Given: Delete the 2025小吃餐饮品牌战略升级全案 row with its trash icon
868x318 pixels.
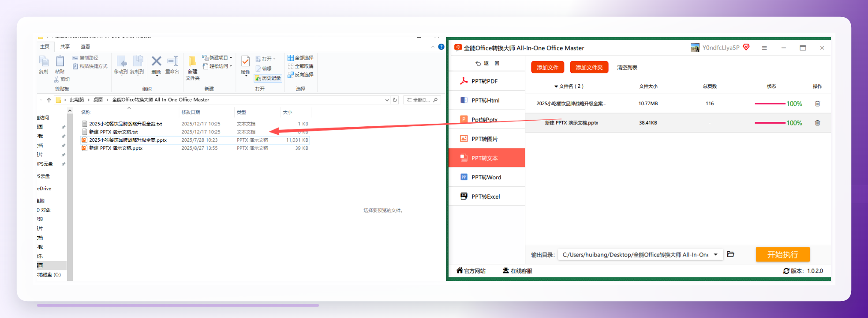Looking at the screenshot, I should click(817, 103).
